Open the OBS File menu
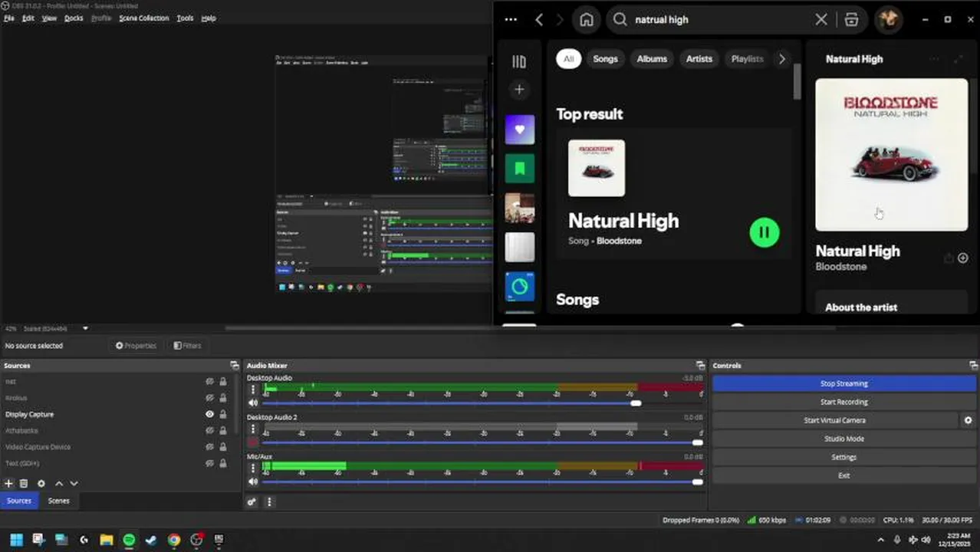 click(x=9, y=18)
